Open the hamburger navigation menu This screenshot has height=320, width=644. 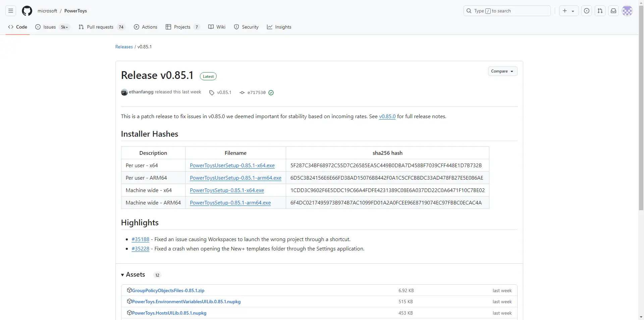pyautogui.click(x=11, y=11)
